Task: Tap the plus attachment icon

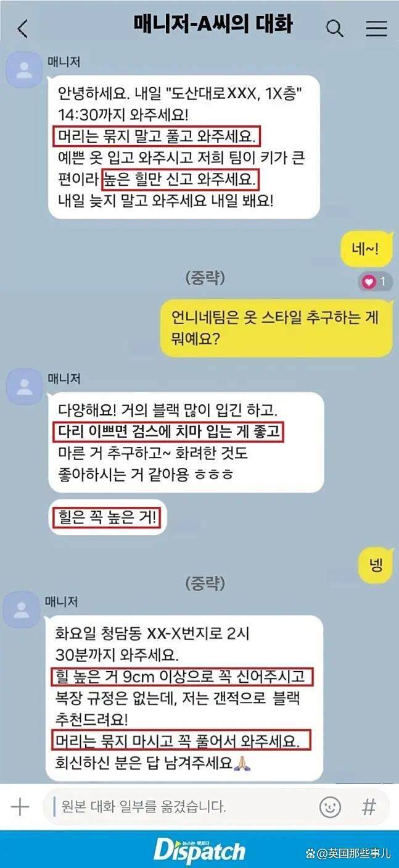Action: coord(20,806)
